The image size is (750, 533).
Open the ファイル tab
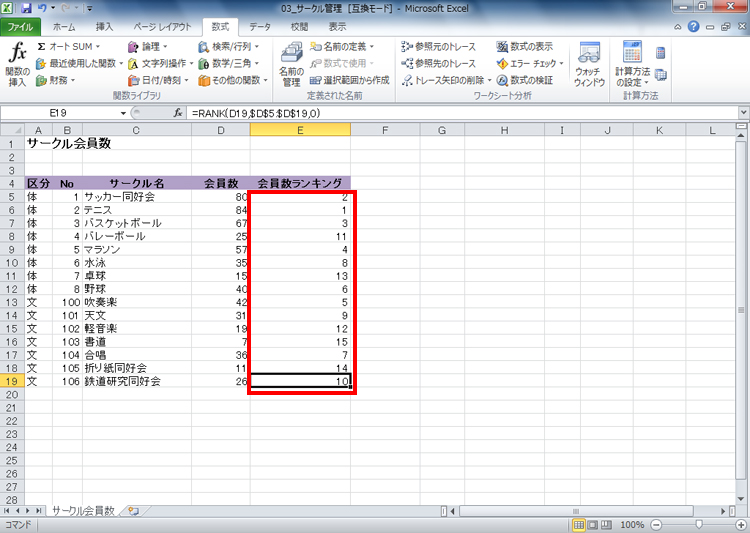pos(20,27)
